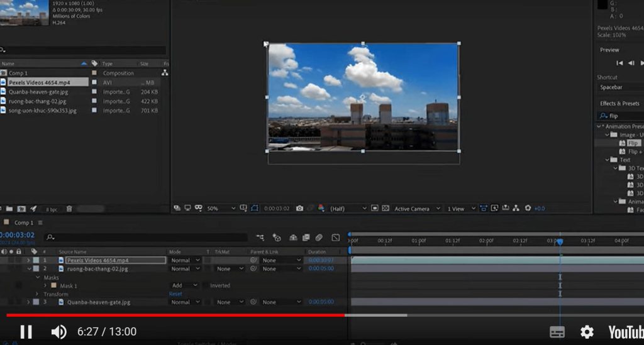Click the Effects & Presets panel title
The image size is (644, 345).
(619, 104)
